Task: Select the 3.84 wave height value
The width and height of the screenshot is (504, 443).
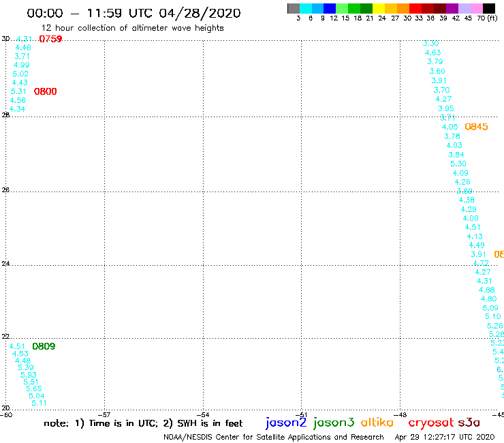Action: [x=456, y=155]
